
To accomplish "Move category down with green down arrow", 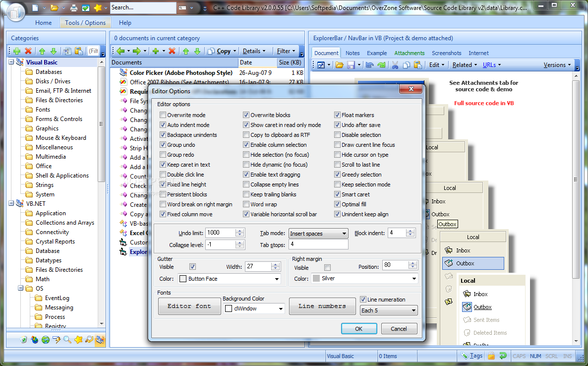I will tap(53, 51).
